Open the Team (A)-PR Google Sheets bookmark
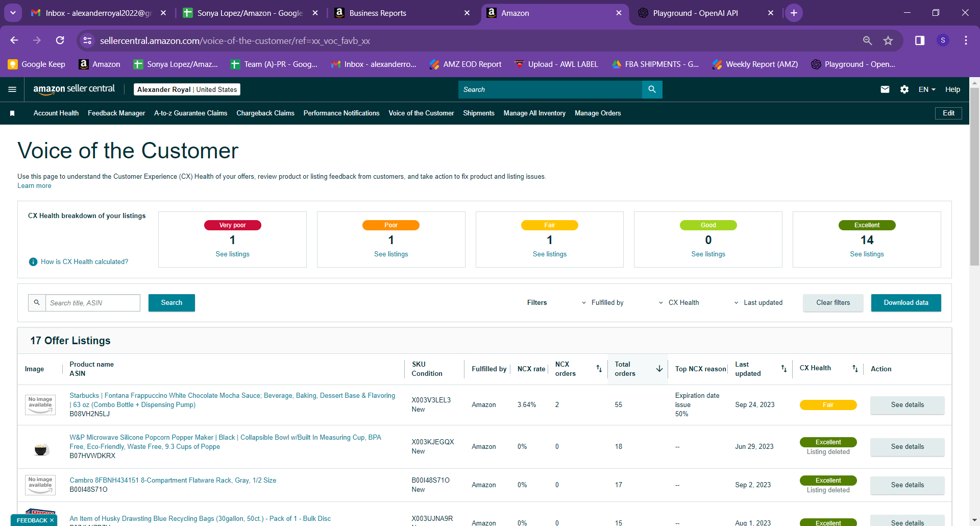 pos(274,64)
